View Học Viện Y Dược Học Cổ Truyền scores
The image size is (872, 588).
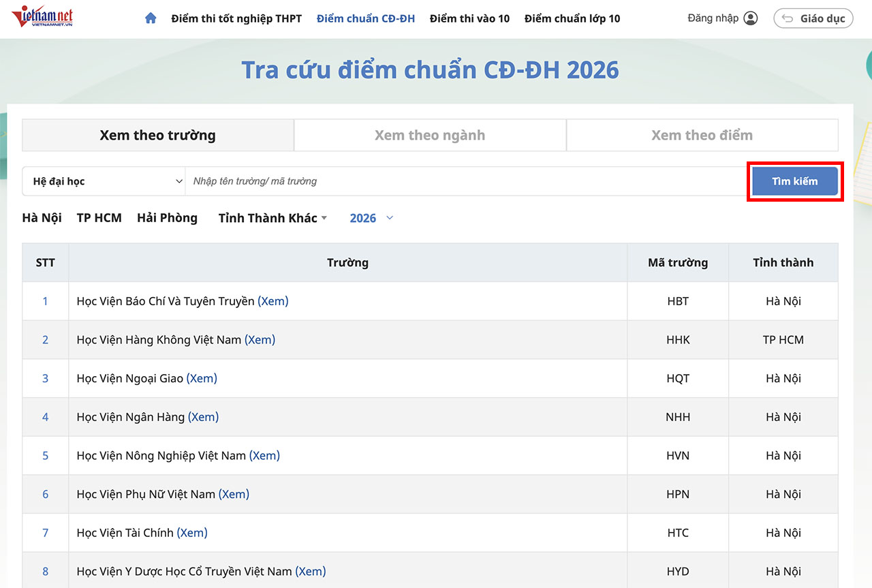311,572
